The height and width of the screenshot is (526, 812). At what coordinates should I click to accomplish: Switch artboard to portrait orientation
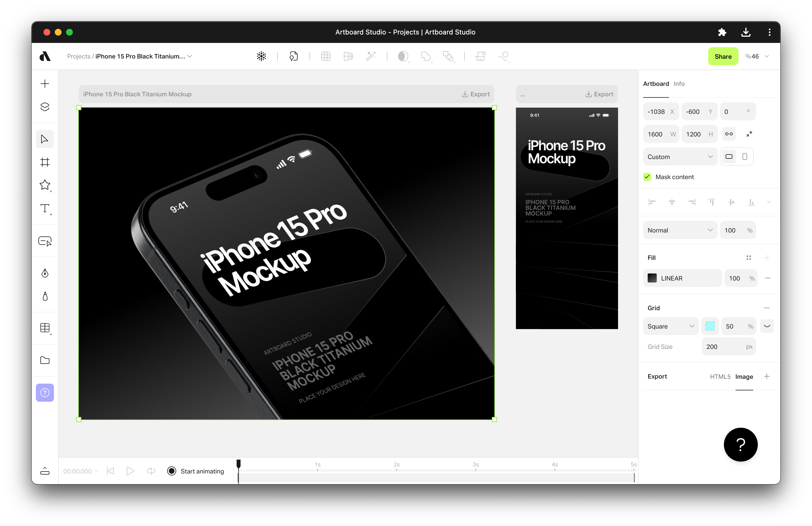745,156
